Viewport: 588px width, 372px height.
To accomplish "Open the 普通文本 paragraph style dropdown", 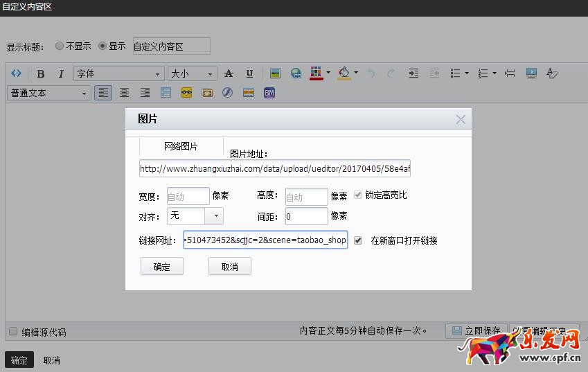I will [x=48, y=93].
